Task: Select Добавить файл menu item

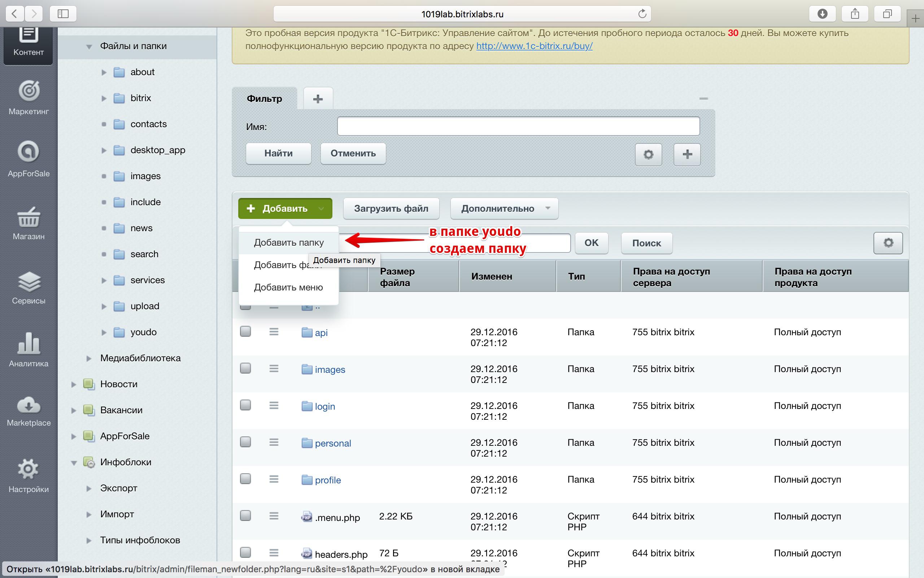Action: (x=289, y=264)
